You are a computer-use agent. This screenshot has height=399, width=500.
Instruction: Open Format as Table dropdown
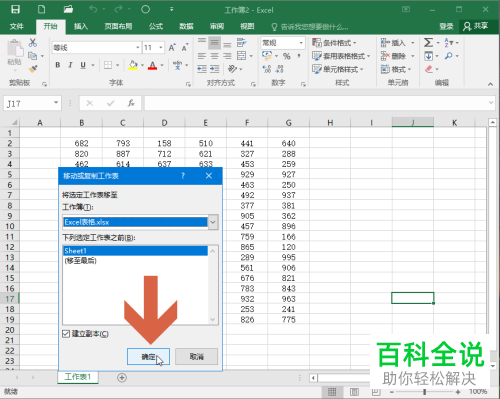point(341,56)
